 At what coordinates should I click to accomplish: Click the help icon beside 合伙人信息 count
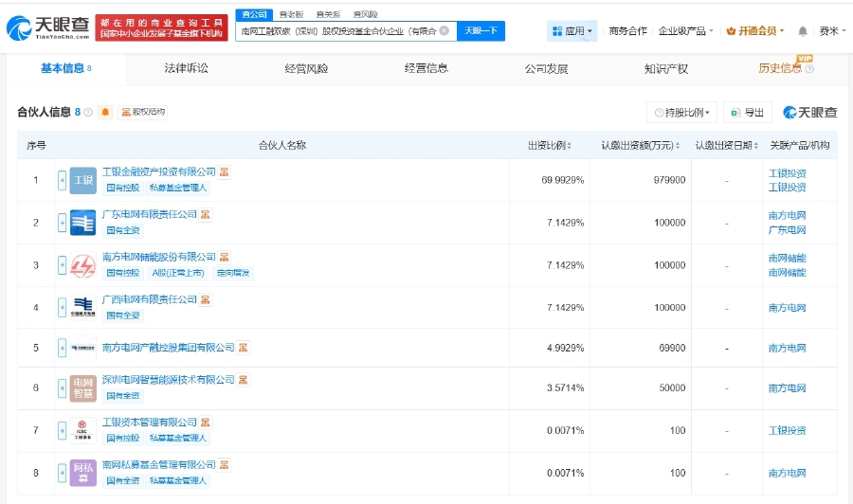click(x=88, y=113)
